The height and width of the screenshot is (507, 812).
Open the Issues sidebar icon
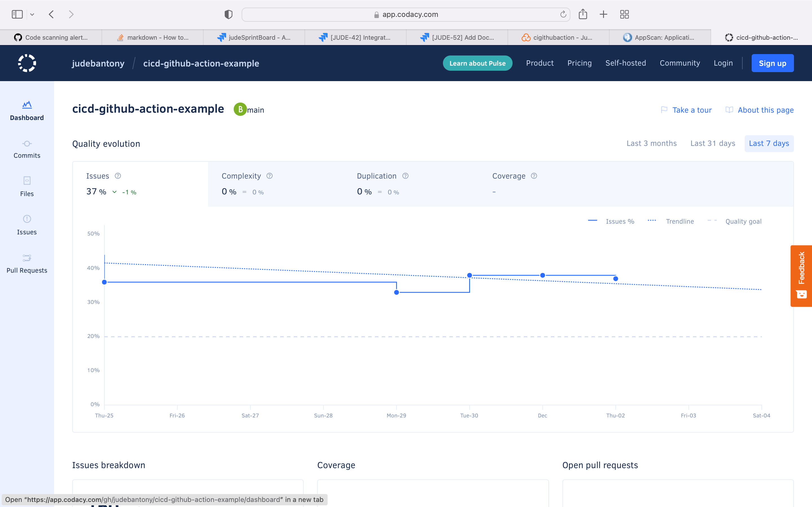[27, 219]
